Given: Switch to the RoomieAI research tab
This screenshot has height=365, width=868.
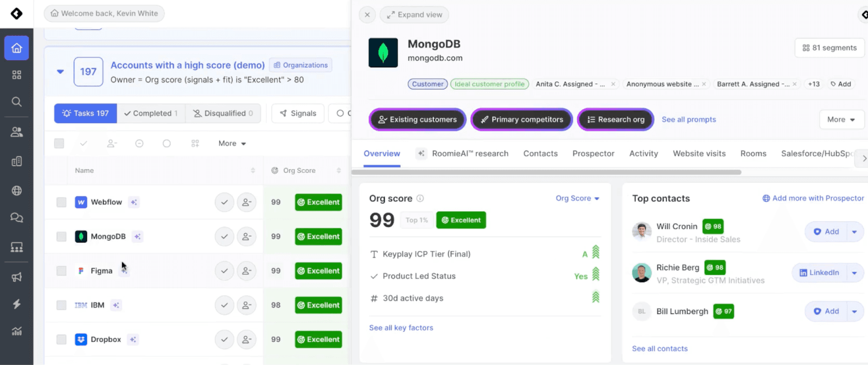Looking at the screenshot, I should (x=462, y=153).
